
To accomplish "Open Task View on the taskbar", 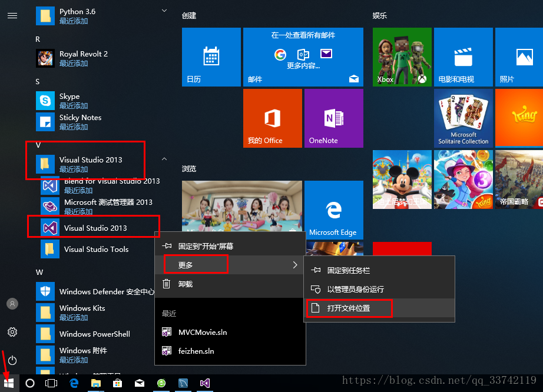I will (51, 383).
